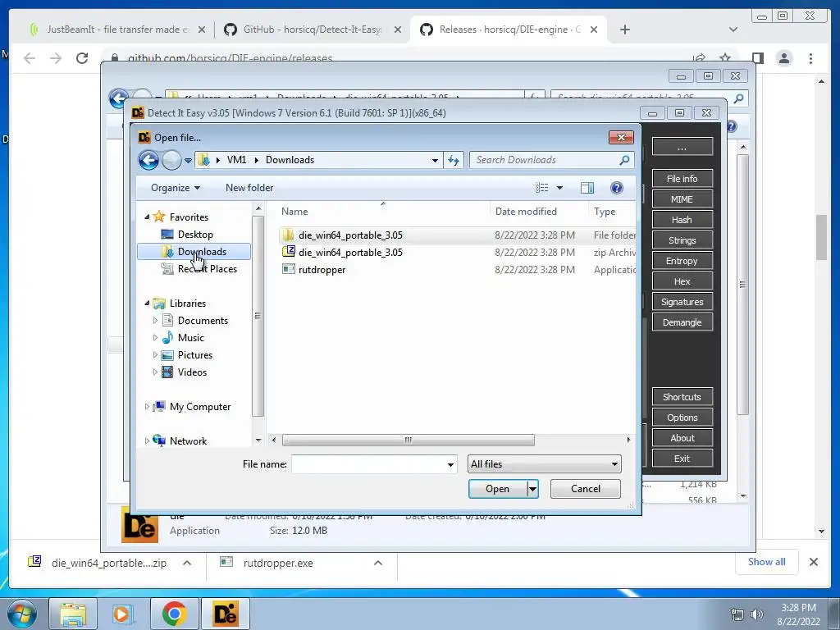Switch to Releases DIE-engine tab
The width and height of the screenshot is (840, 630).
(509, 30)
